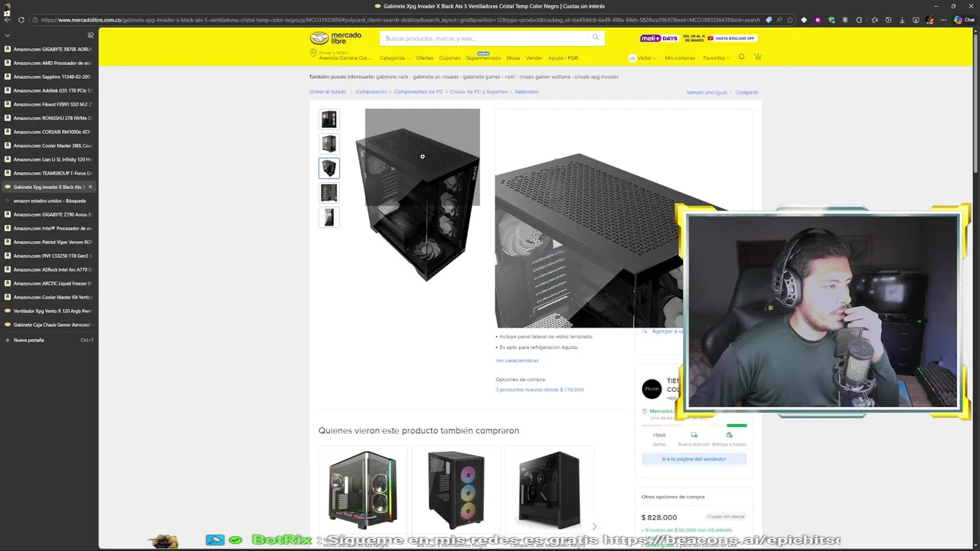Open the browser History icon

(x=888, y=20)
